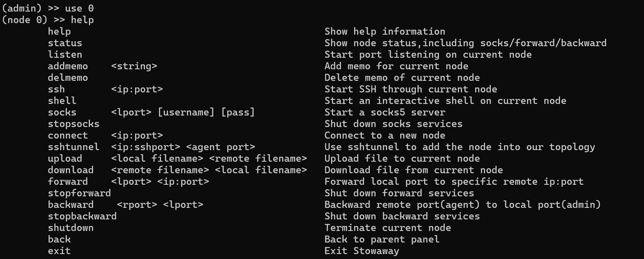Click the 'socks' command name
The height and width of the screenshot is (259, 644).
[x=62, y=112]
